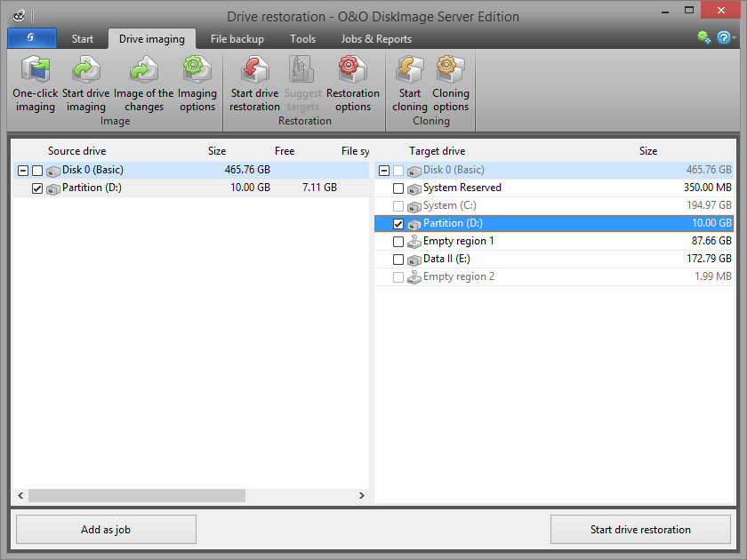Click the Target drive column header
Screen dimensions: 747x560
pyautogui.click(x=437, y=151)
